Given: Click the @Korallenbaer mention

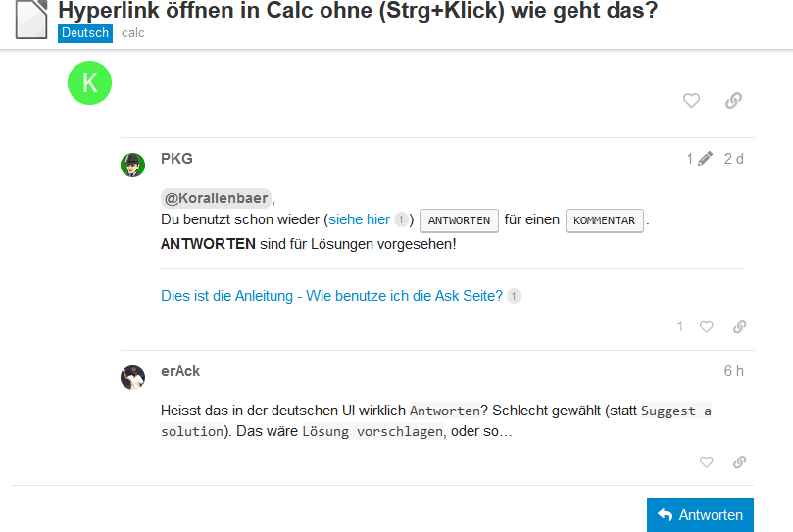Looking at the screenshot, I should pyautogui.click(x=216, y=198).
